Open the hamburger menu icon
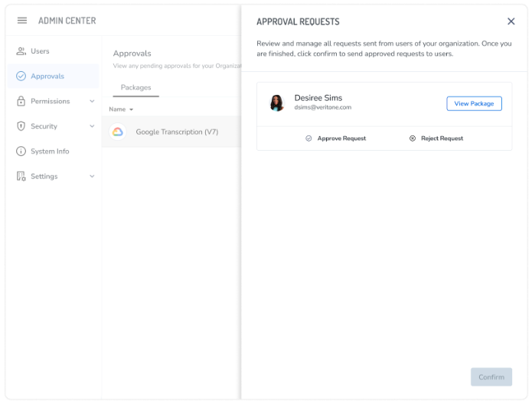532x404 pixels. pyautogui.click(x=22, y=21)
